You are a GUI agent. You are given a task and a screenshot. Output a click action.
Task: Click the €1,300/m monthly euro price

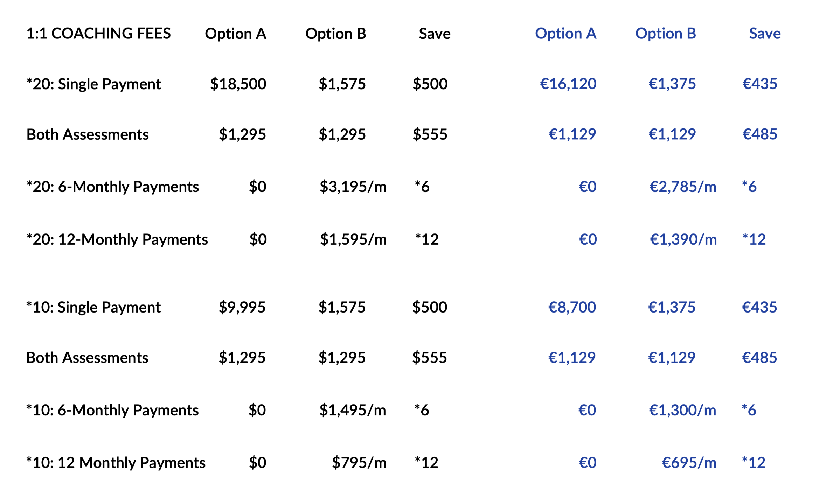click(x=682, y=410)
